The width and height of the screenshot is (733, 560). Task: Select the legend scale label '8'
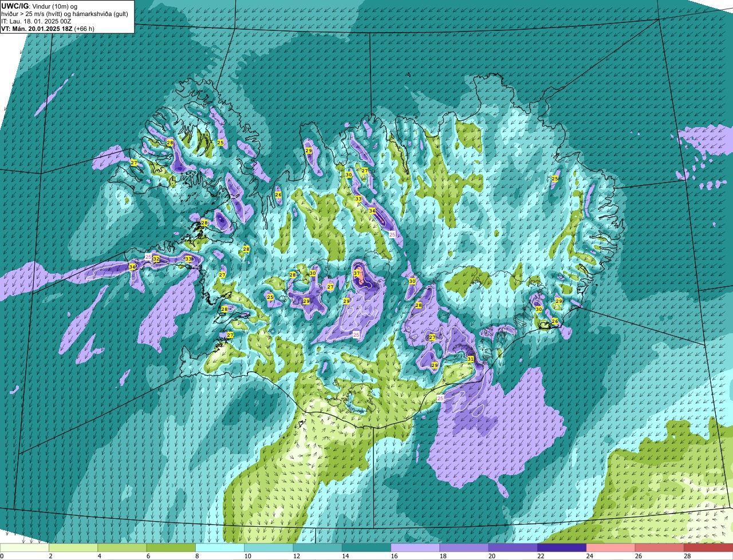click(197, 556)
